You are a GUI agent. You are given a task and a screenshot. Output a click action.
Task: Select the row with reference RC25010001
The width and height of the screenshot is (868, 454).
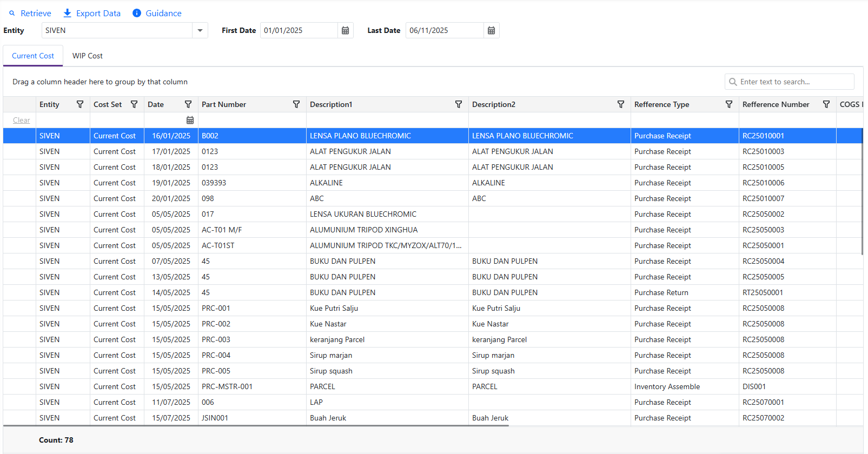pos(433,136)
